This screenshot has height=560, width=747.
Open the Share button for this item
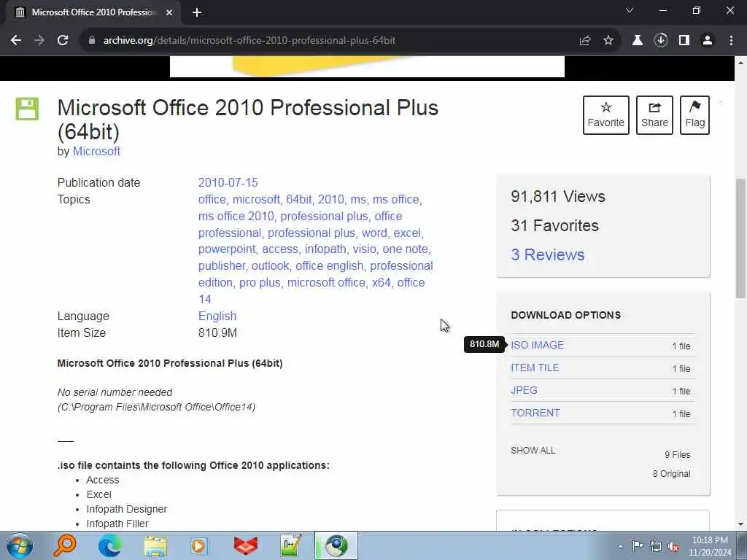point(654,115)
